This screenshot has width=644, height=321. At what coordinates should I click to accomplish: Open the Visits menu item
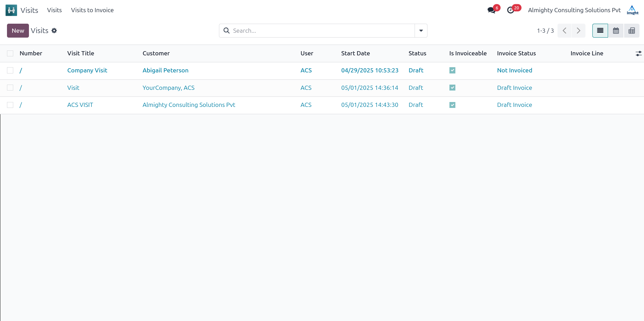(54, 10)
